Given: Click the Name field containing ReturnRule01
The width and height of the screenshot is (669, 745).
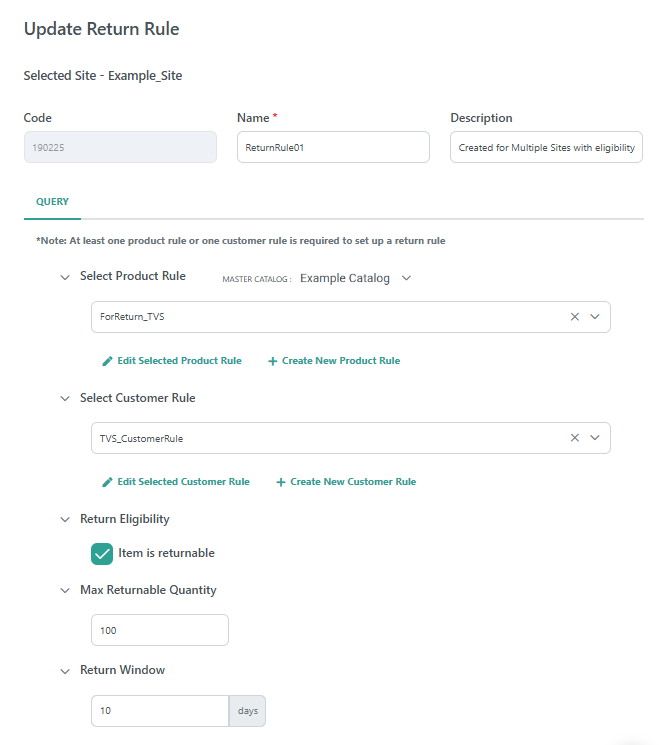Looking at the screenshot, I should 333,147.
